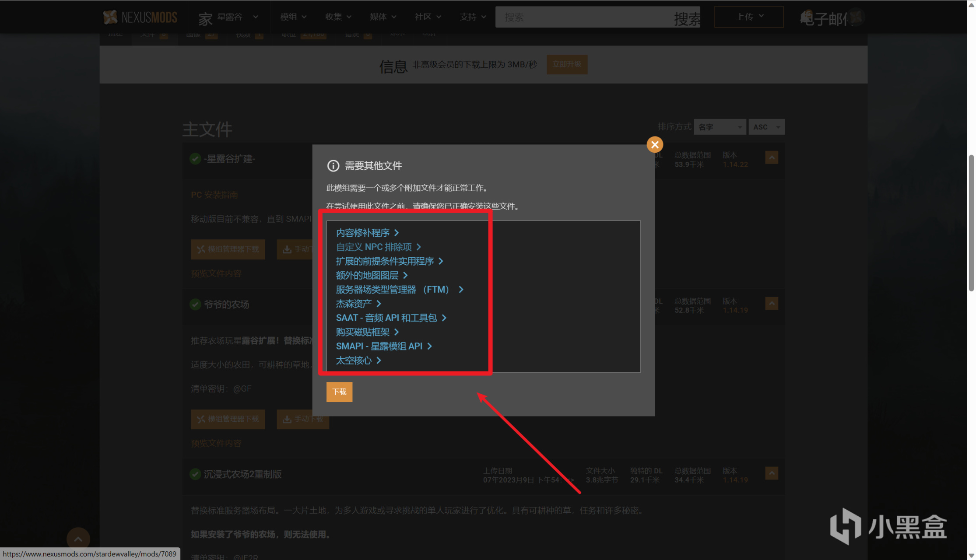Screen dimensions: 976x560
Task: Click the page vertical scrollbar thumb
Action: click(971, 223)
